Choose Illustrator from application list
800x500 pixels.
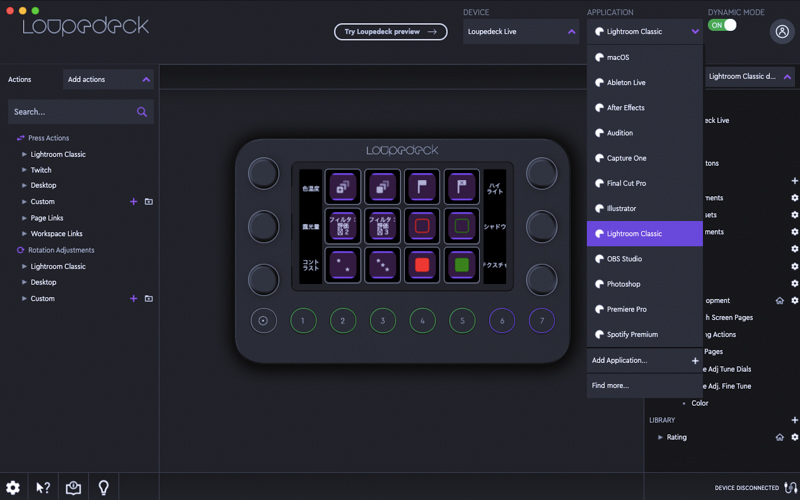click(x=645, y=209)
